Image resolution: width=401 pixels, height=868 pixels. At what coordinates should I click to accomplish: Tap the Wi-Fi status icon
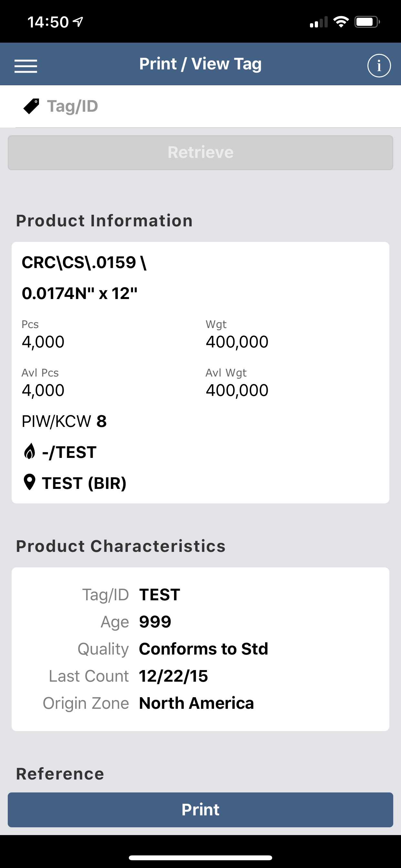click(x=341, y=22)
